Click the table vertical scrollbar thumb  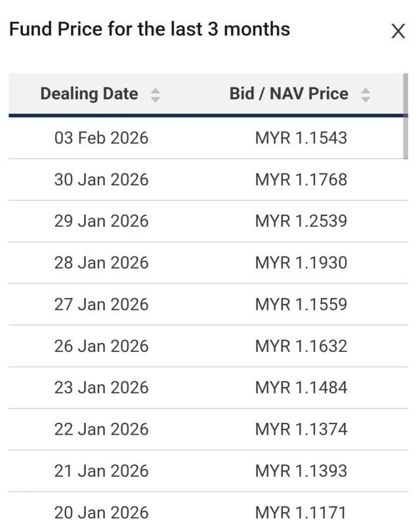click(406, 116)
